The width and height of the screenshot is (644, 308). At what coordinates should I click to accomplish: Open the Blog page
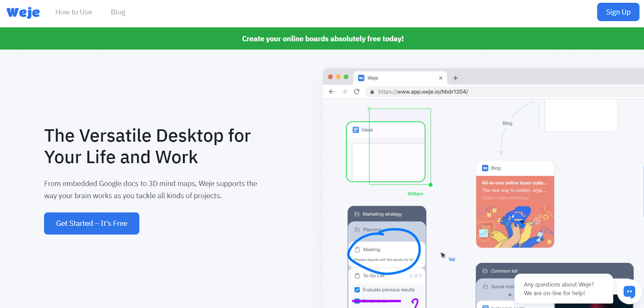pos(118,12)
